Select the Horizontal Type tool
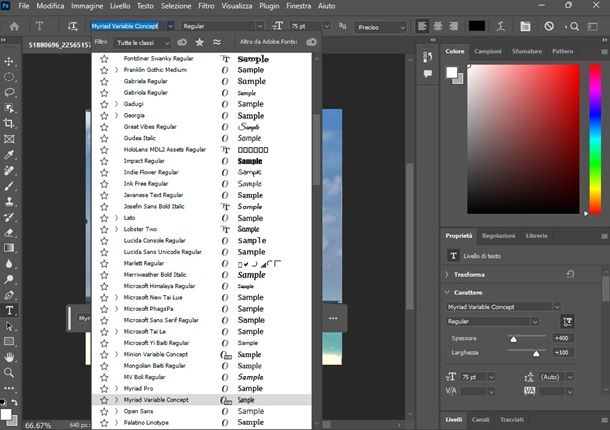This screenshot has width=610, height=430. click(9, 310)
